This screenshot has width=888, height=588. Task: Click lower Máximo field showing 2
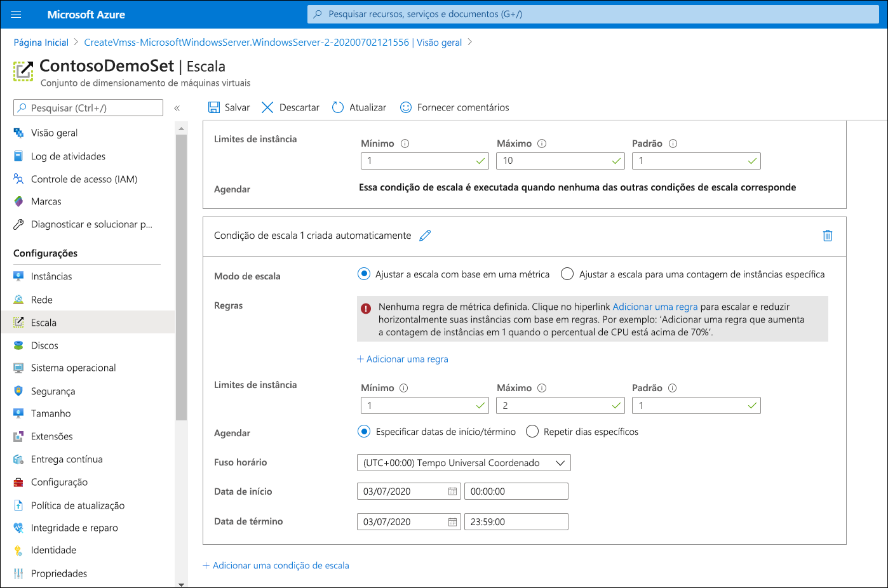(x=560, y=405)
